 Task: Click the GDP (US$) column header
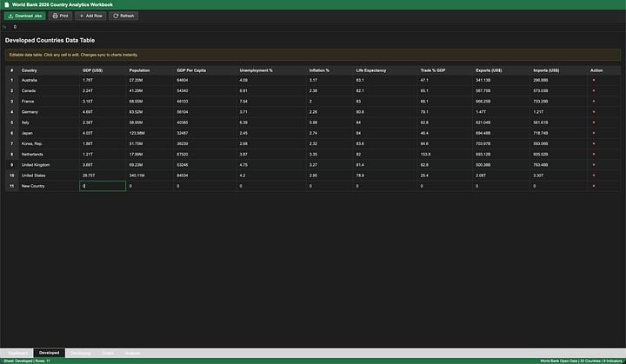103,70
